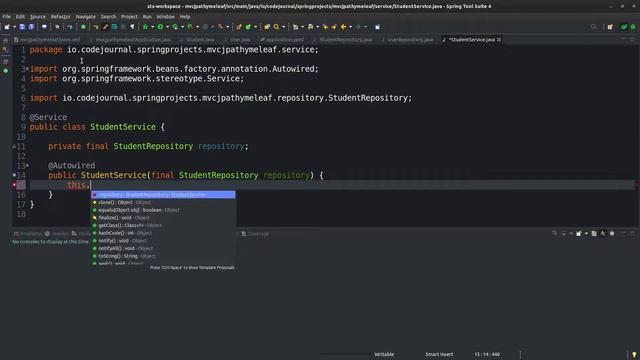The width and height of the screenshot is (640, 360).
Task: Click the error marker on line 15
Action: [15, 185]
